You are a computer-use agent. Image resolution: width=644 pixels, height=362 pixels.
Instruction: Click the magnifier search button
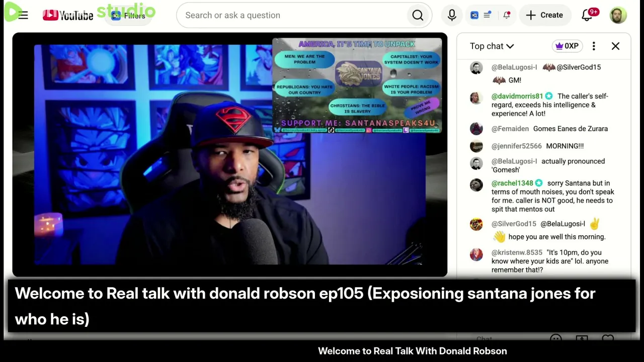point(418,15)
